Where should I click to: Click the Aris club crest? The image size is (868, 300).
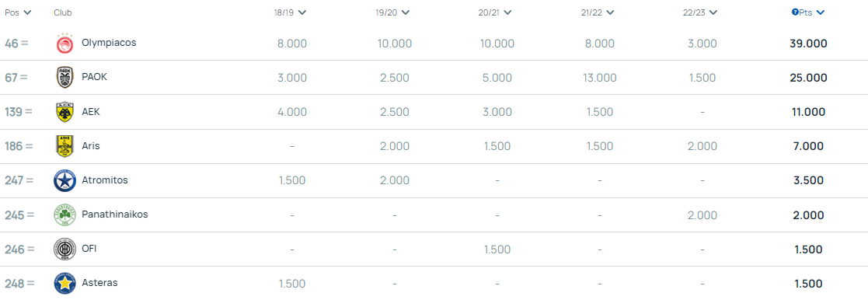(64, 146)
